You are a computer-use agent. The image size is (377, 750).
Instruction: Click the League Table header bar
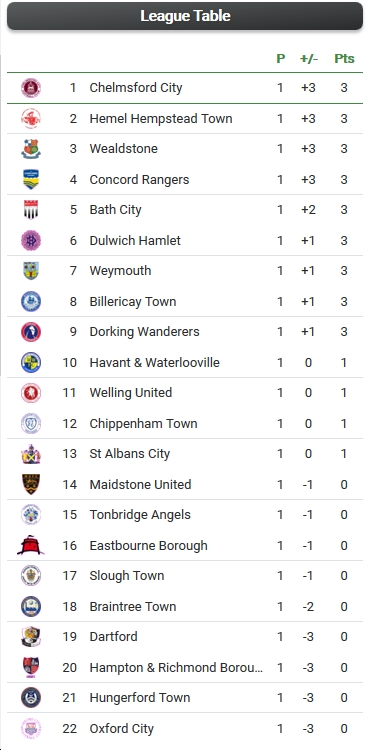point(185,16)
